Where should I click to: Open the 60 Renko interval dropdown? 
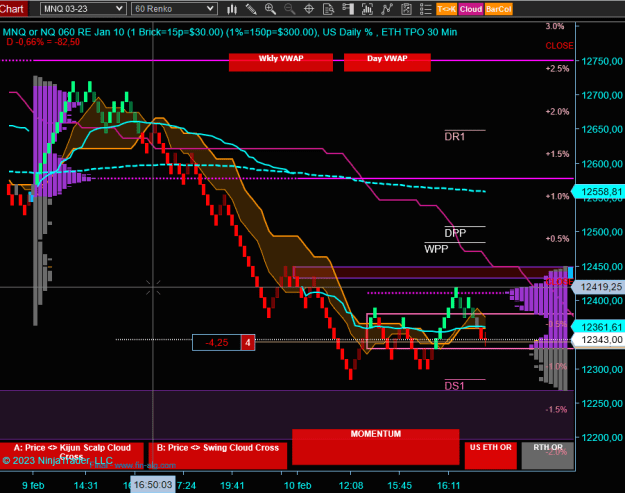(174, 9)
